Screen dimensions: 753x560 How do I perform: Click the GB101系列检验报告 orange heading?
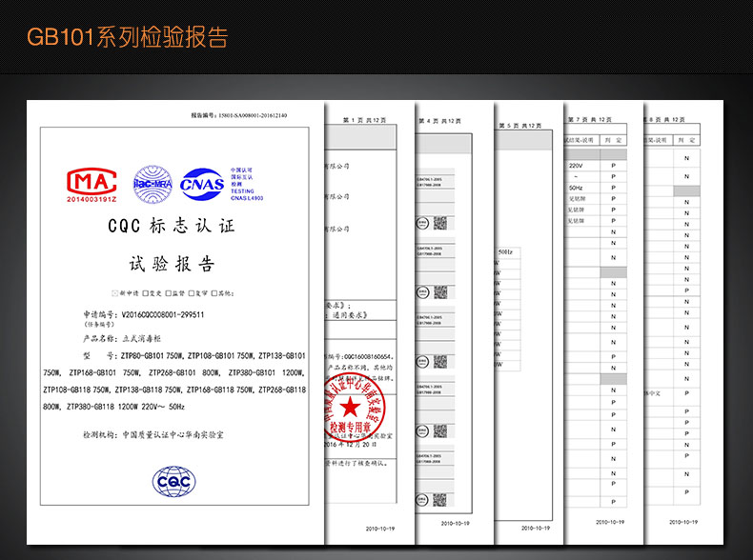click(127, 37)
